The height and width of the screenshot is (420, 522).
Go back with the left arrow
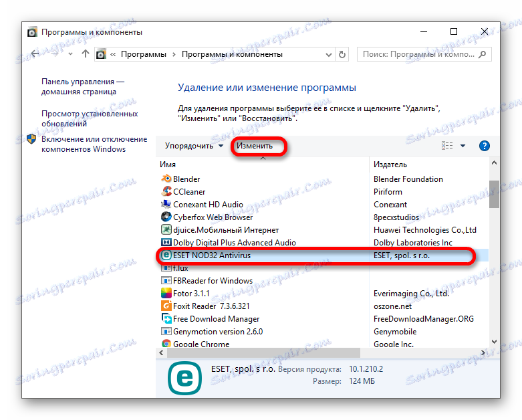point(35,54)
